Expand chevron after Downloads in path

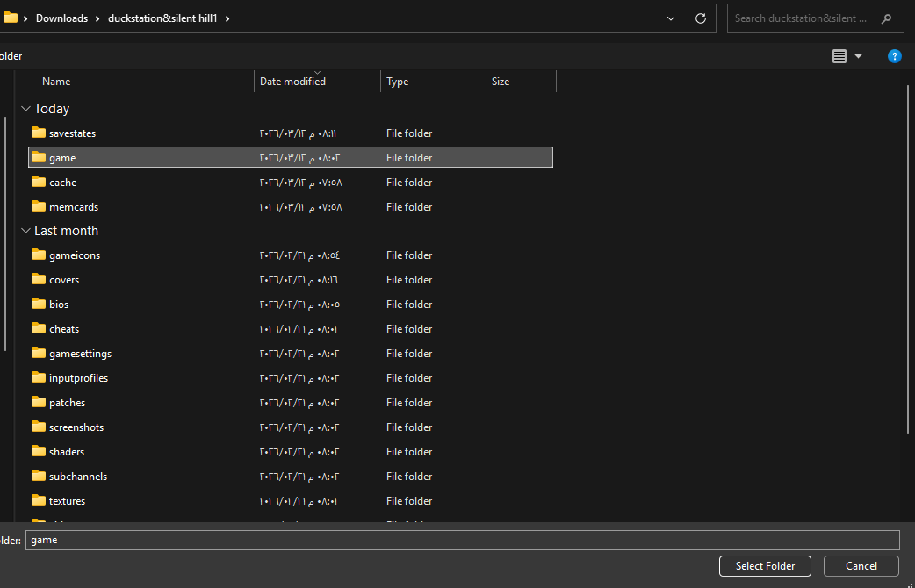97,18
